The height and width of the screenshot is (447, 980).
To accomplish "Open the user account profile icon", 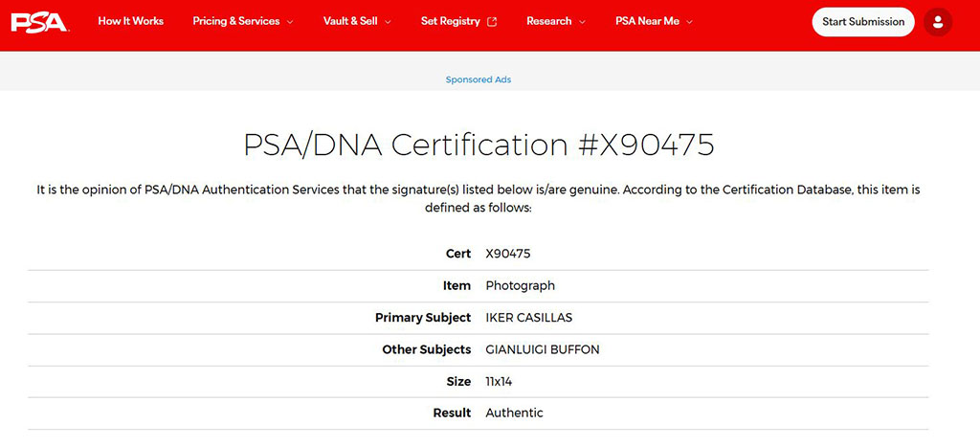I will click(x=938, y=22).
